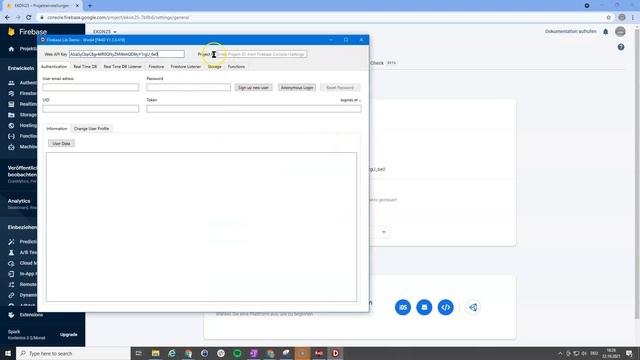Click the Token field
Viewport: 640px width, 360px height.
pyautogui.click(x=254, y=109)
